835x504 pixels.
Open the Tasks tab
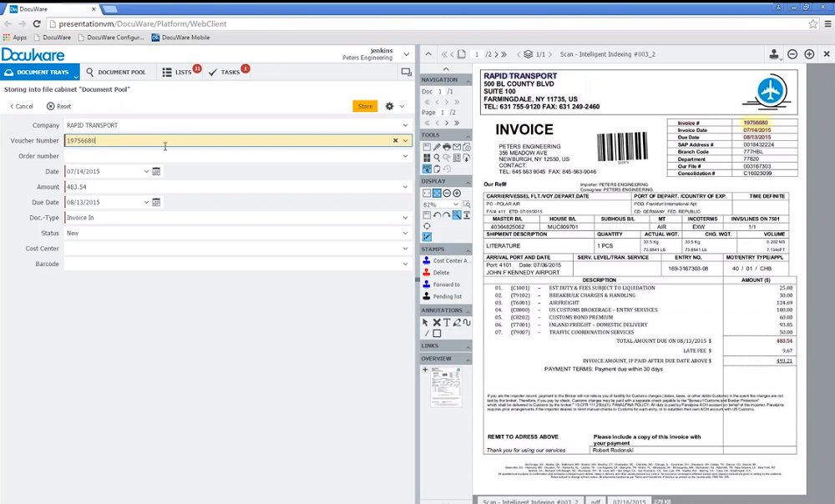[x=225, y=73]
